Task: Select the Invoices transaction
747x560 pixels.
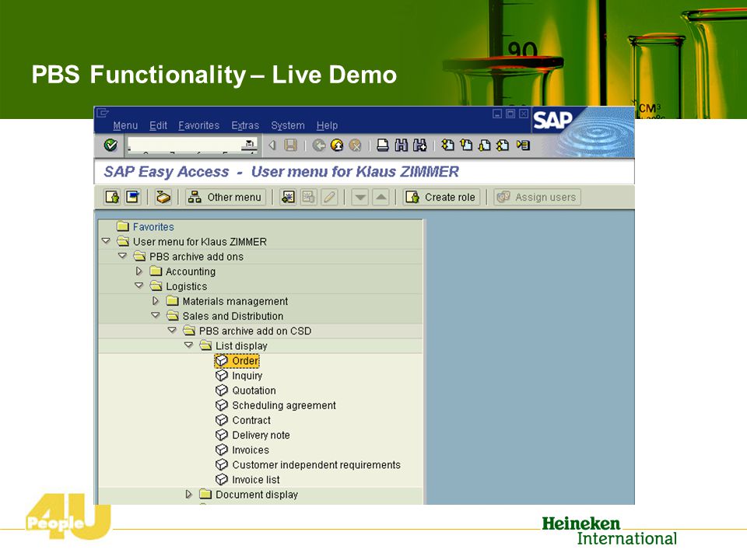Action: [242, 450]
